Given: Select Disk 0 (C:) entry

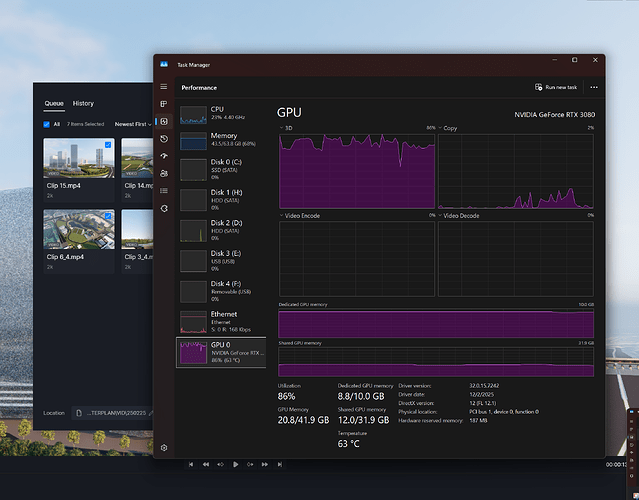Looking at the screenshot, I should [x=221, y=169].
